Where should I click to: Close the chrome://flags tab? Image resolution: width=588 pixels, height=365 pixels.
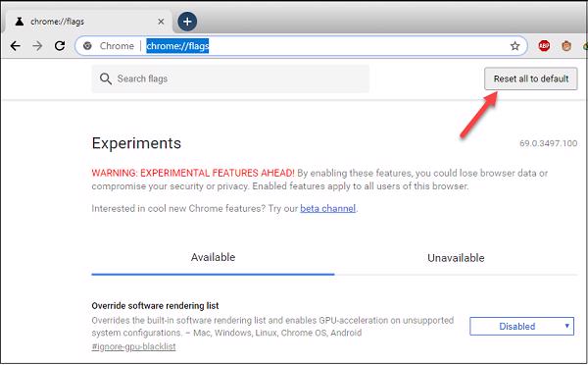(161, 22)
